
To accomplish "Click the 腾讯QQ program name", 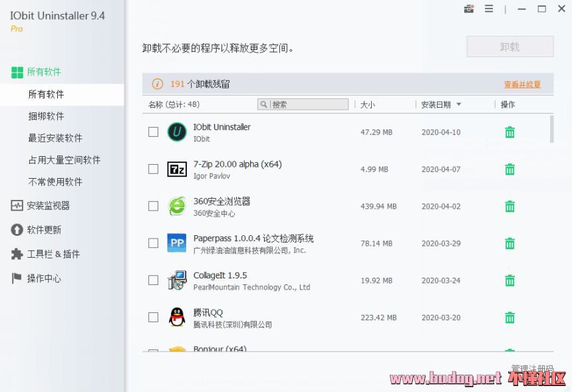I will tap(208, 312).
